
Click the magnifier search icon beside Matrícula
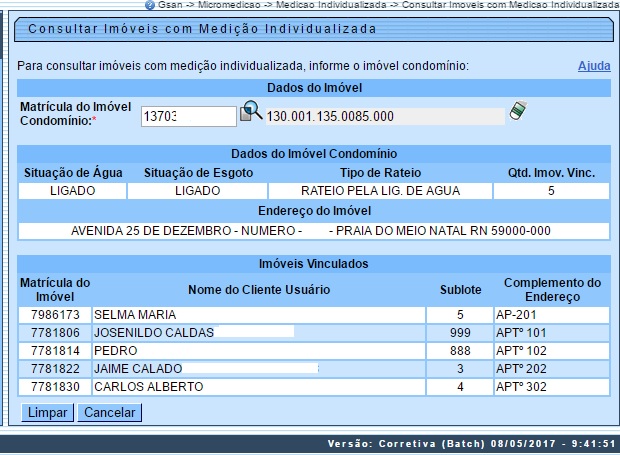251,113
